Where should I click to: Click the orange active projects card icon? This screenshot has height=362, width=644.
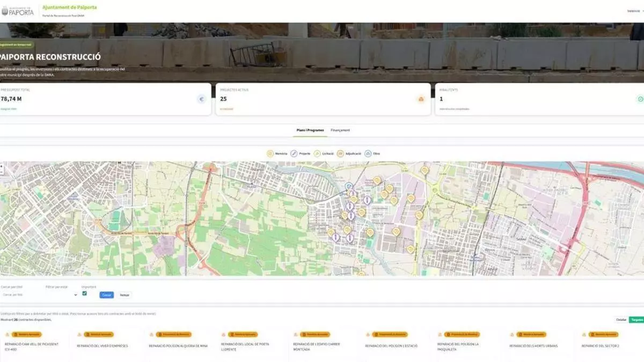click(x=421, y=99)
